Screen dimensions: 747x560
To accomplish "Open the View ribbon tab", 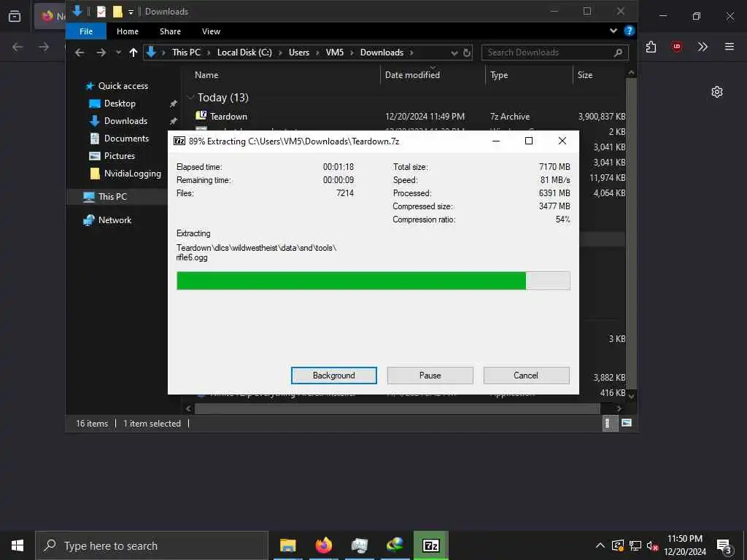I will [211, 31].
